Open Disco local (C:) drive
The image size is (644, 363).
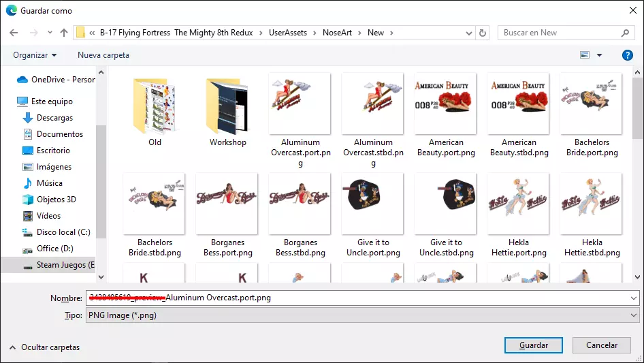pyautogui.click(x=57, y=232)
